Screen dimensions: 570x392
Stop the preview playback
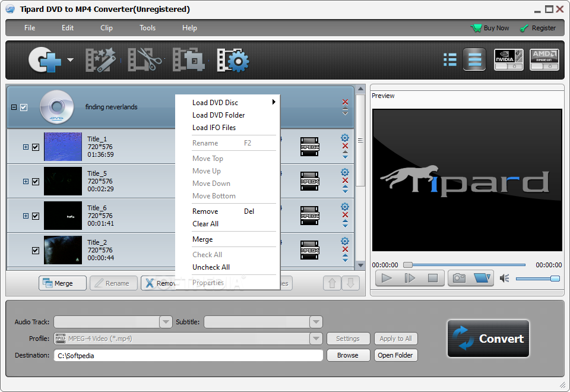tap(433, 278)
